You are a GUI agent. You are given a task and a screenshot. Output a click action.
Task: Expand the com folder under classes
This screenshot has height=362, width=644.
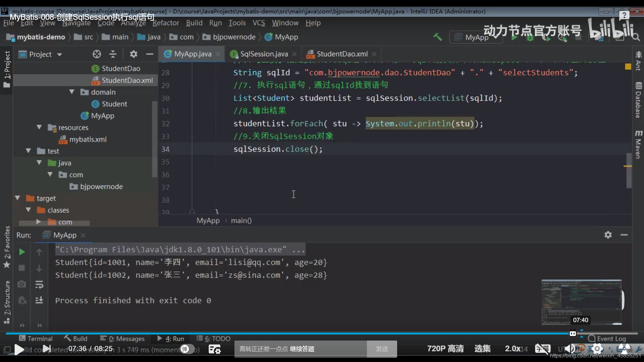(39, 222)
